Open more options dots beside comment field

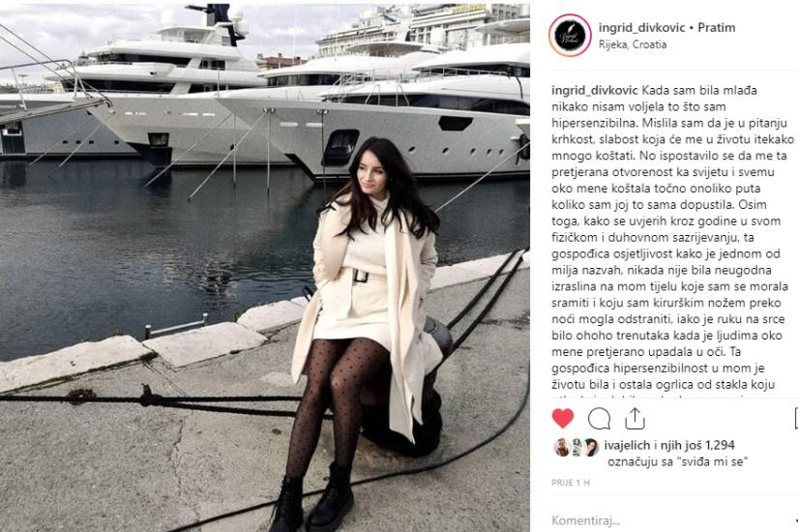[x=795, y=520]
